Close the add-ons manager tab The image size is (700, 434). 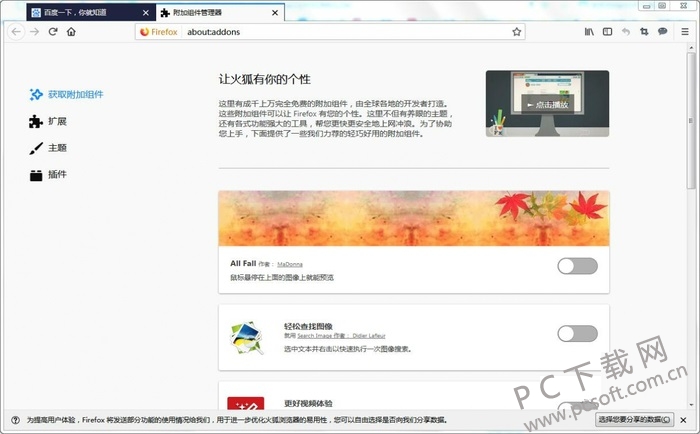275,13
